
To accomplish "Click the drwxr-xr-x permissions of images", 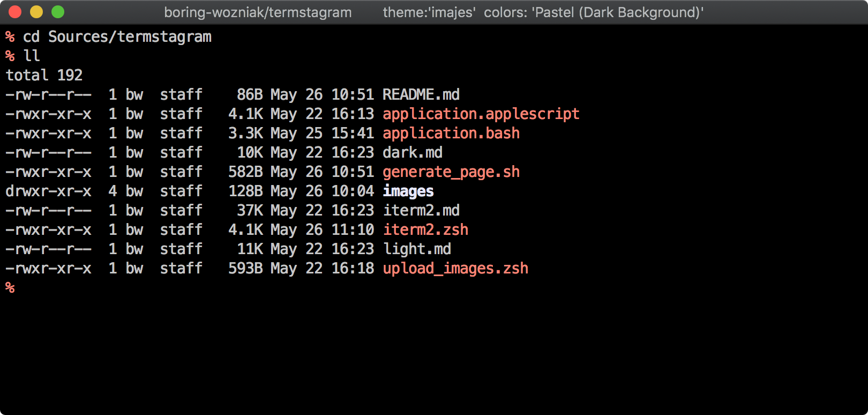I will point(48,191).
